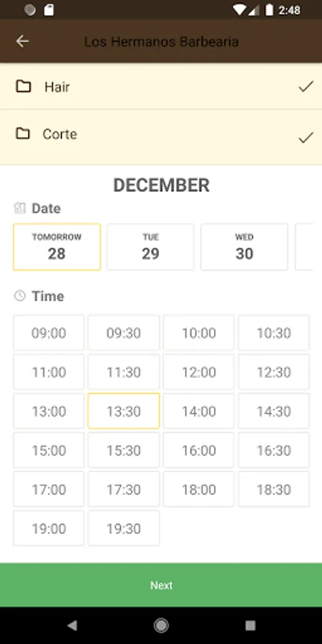Click the calendar icon next to Date

(x=20, y=208)
